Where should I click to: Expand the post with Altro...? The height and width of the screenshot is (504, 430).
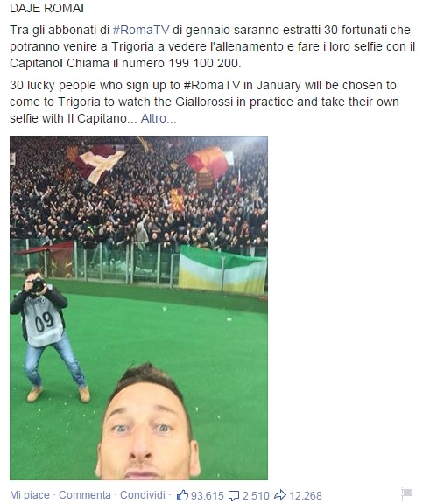(x=159, y=119)
